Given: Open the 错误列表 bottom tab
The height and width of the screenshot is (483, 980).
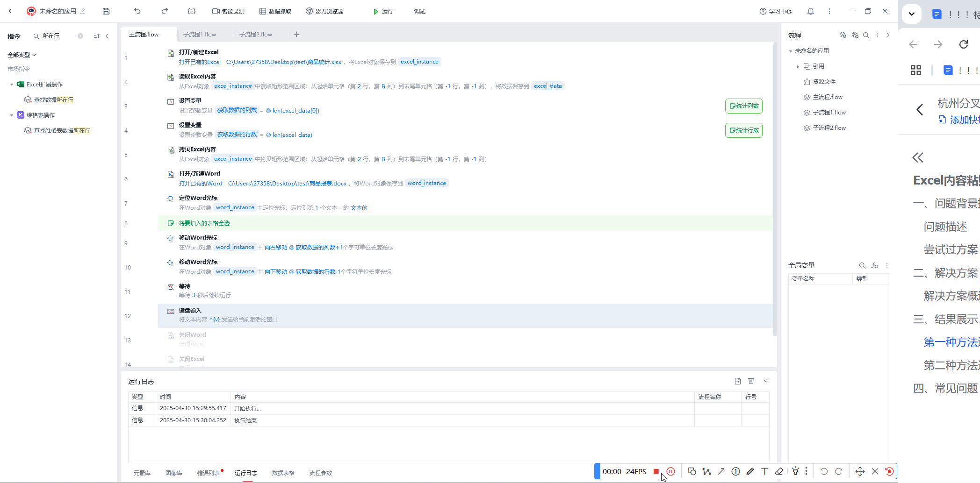Looking at the screenshot, I should point(209,473).
